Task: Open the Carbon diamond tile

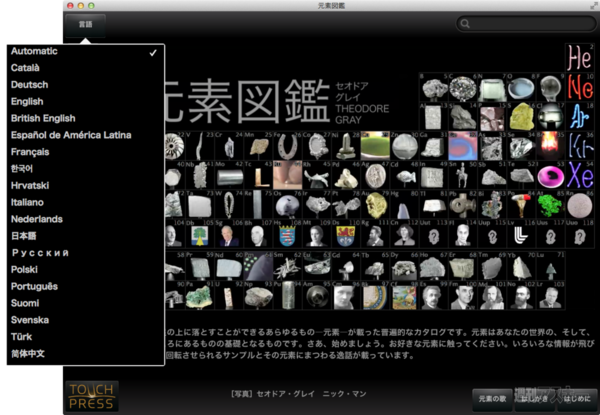Action: click(x=463, y=88)
